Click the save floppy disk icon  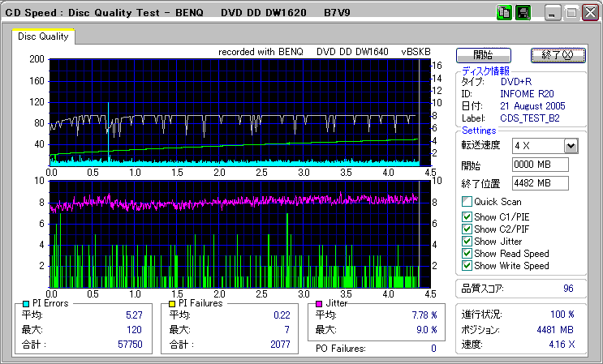click(x=523, y=13)
